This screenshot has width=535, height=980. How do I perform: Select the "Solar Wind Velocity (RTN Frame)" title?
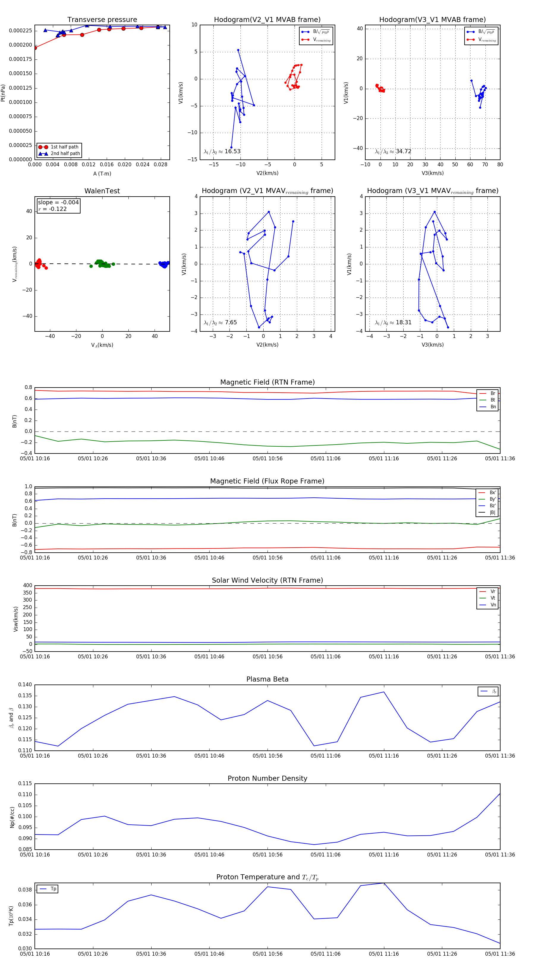(x=267, y=580)
